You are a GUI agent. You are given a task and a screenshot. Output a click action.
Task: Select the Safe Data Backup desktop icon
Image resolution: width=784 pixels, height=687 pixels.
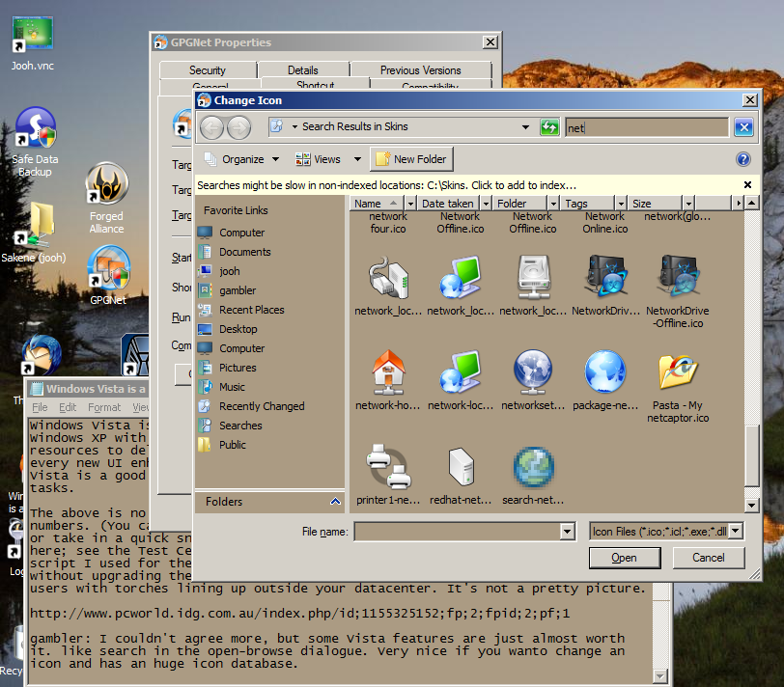tap(35, 142)
